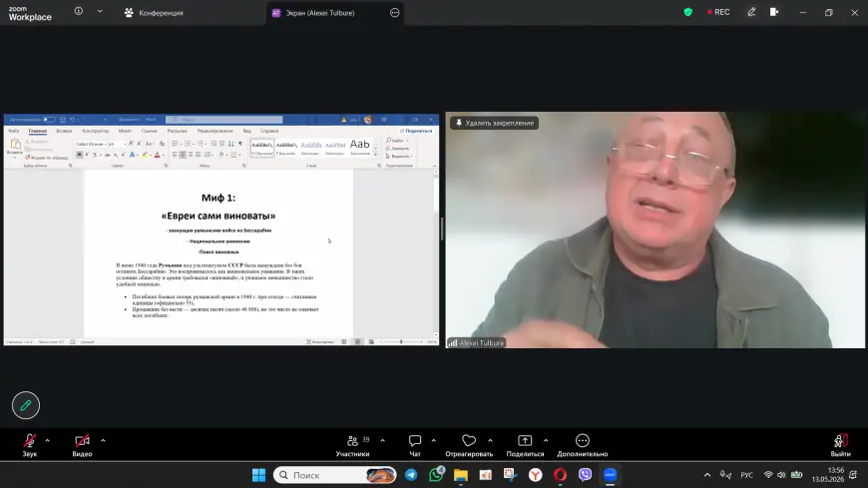The width and height of the screenshot is (868, 488).
Task: Click the shared Word document zoom slider
Action: pyautogui.click(x=401, y=341)
